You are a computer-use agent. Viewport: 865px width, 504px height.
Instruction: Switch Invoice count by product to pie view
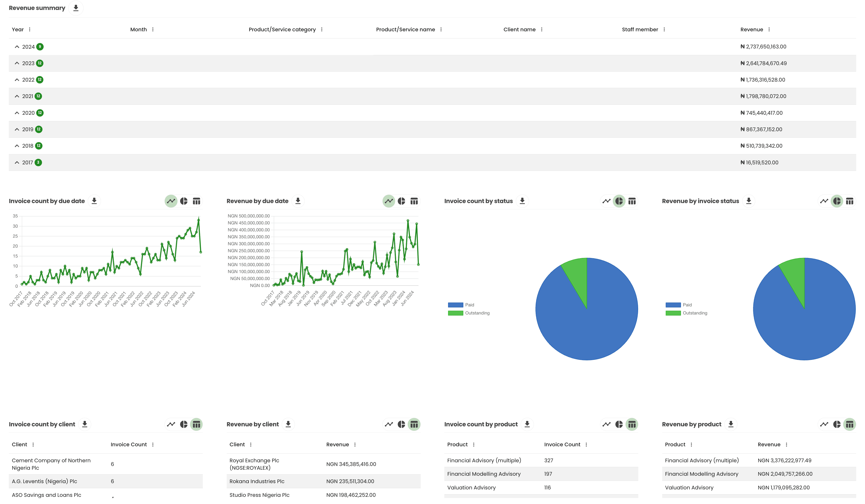pyautogui.click(x=619, y=424)
